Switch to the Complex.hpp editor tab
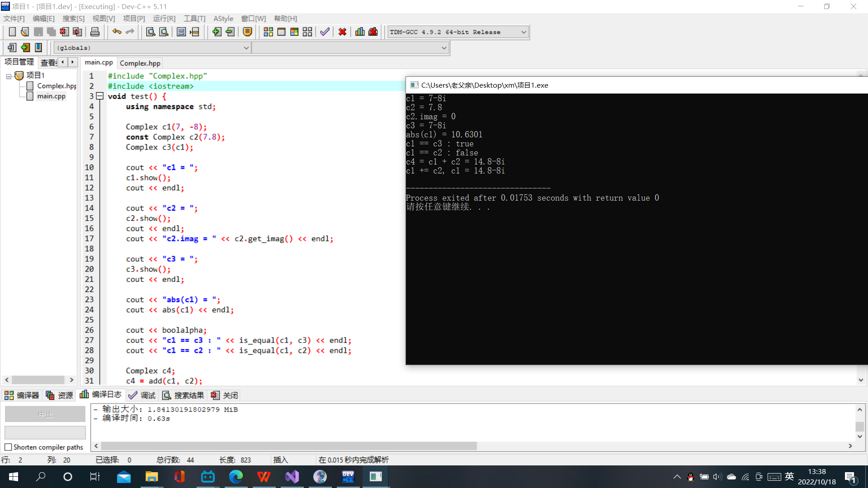Screen dimensions: 868x488 (x=140, y=63)
